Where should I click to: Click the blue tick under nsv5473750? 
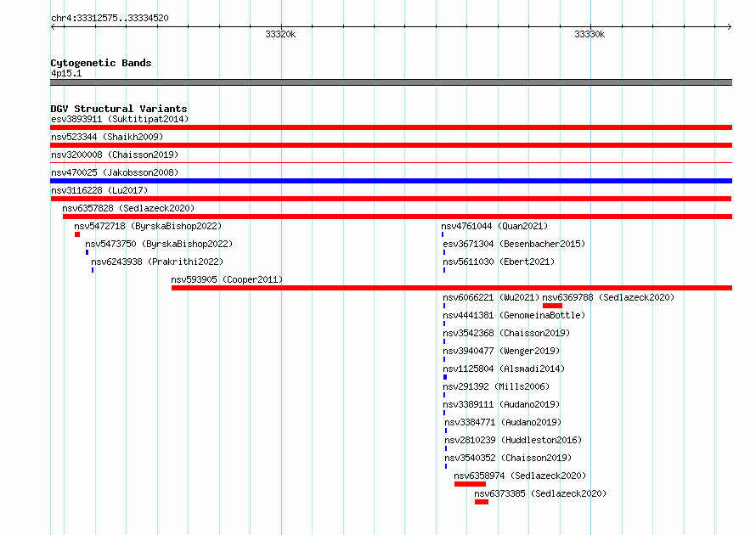tap(87, 252)
